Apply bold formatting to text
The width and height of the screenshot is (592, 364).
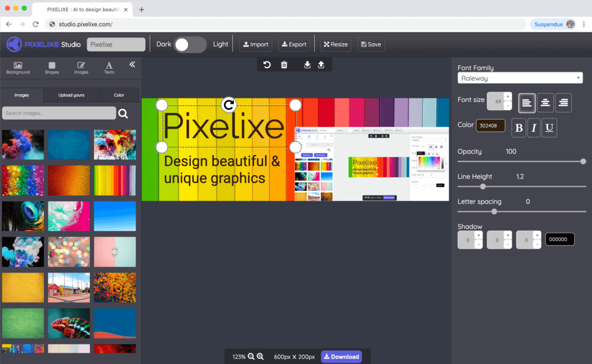[x=518, y=128]
